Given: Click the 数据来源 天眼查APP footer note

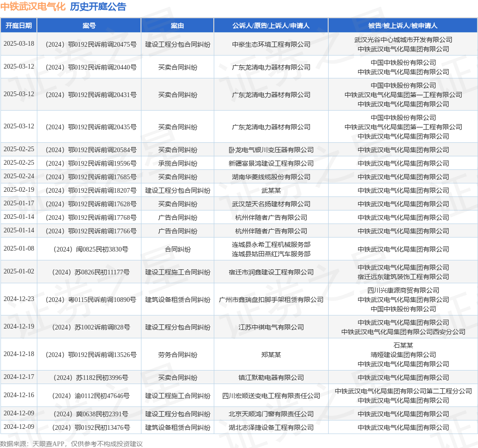Looking at the screenshot, I should point(71,444).
